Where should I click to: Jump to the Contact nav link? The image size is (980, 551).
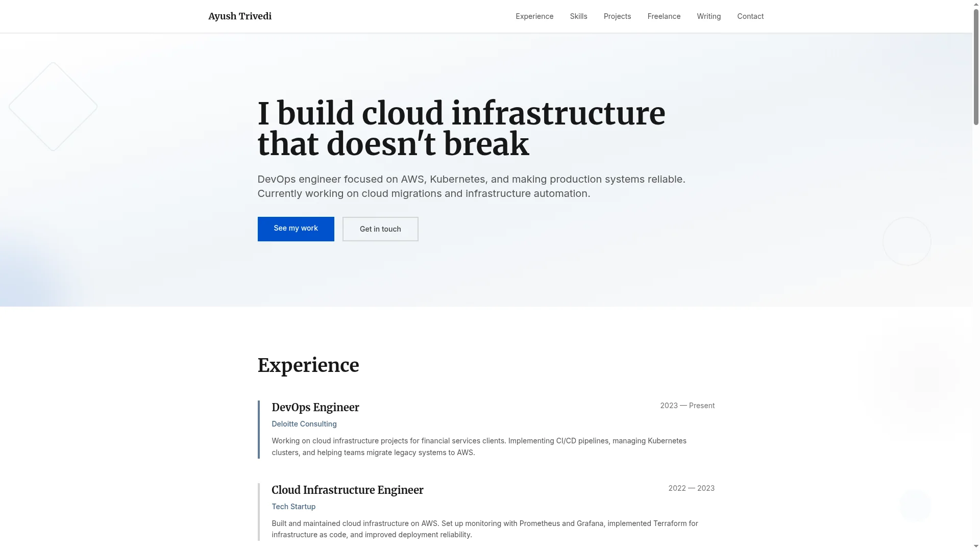click(750, 16)
